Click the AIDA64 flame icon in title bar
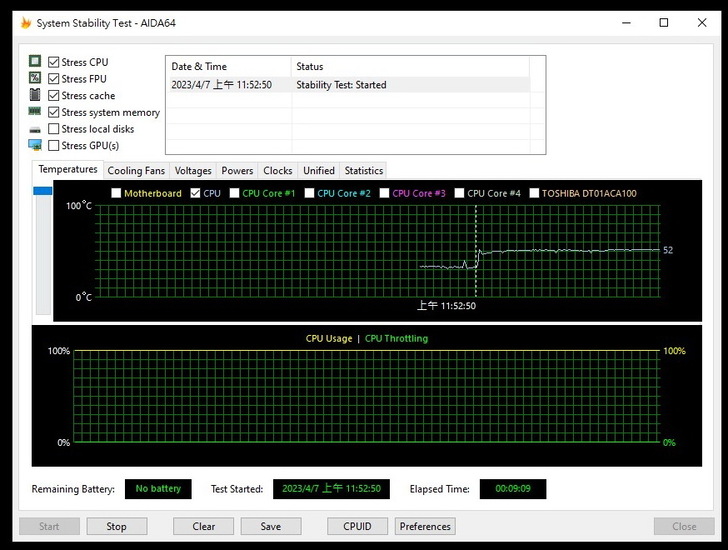728x550 pixels. click(x=26, y=23)
